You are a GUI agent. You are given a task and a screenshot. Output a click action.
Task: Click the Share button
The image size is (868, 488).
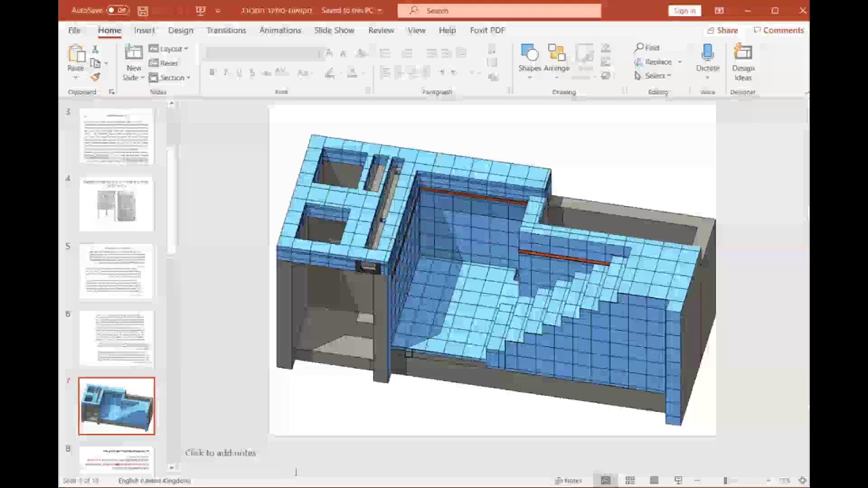coord(722,30)
